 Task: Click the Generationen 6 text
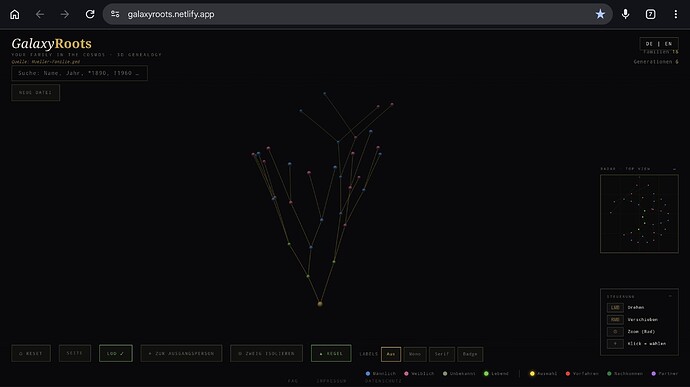click(656, 62)
